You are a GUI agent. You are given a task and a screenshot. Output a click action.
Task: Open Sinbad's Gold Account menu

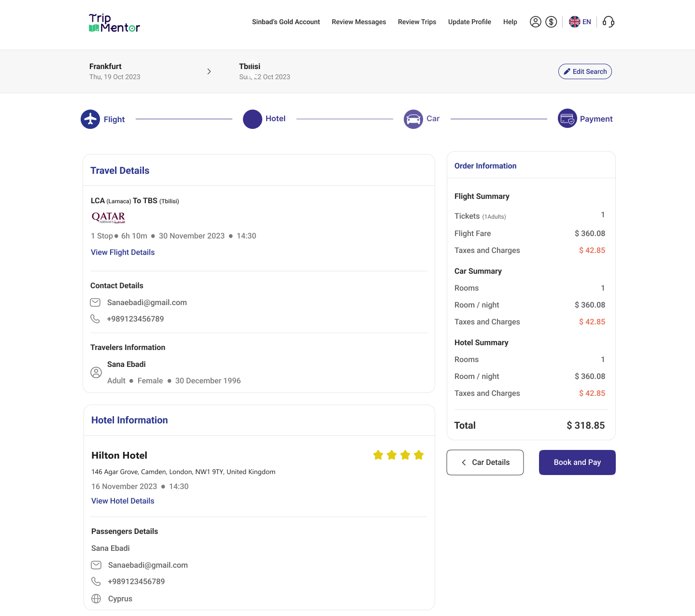coord(286,22)
